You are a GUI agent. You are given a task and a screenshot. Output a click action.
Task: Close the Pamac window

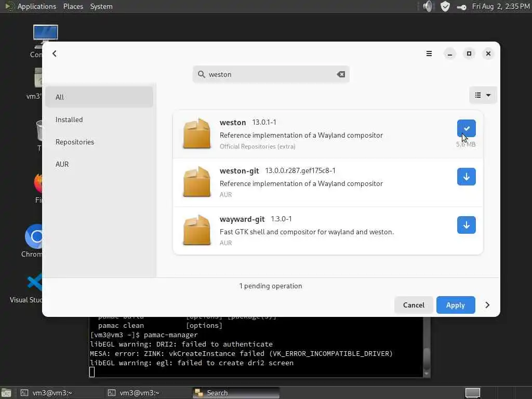coord(488,54)
